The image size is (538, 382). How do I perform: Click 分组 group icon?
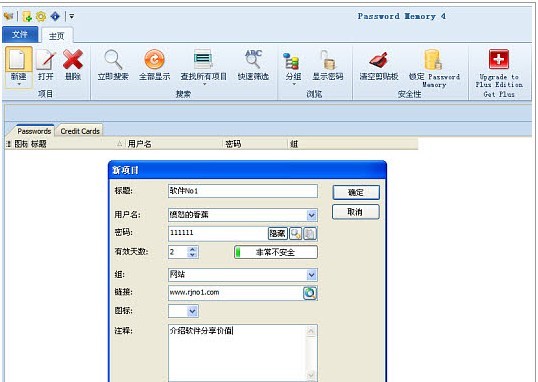pos(292,61)
